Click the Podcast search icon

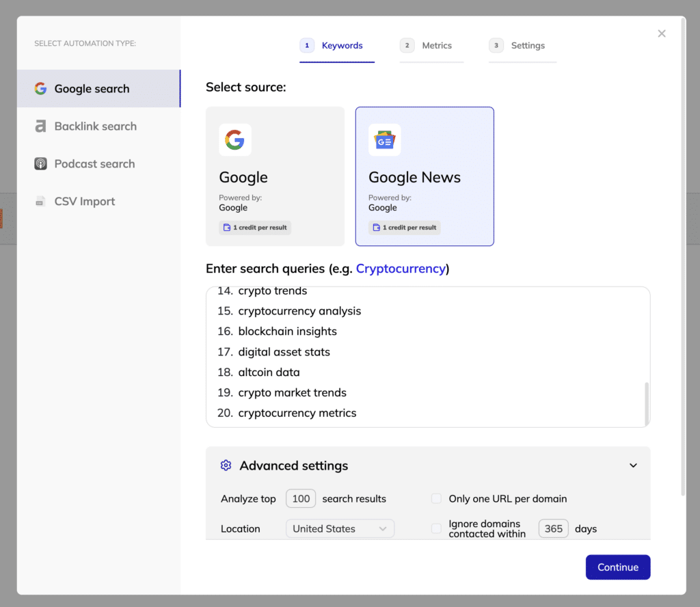[40, 164]
